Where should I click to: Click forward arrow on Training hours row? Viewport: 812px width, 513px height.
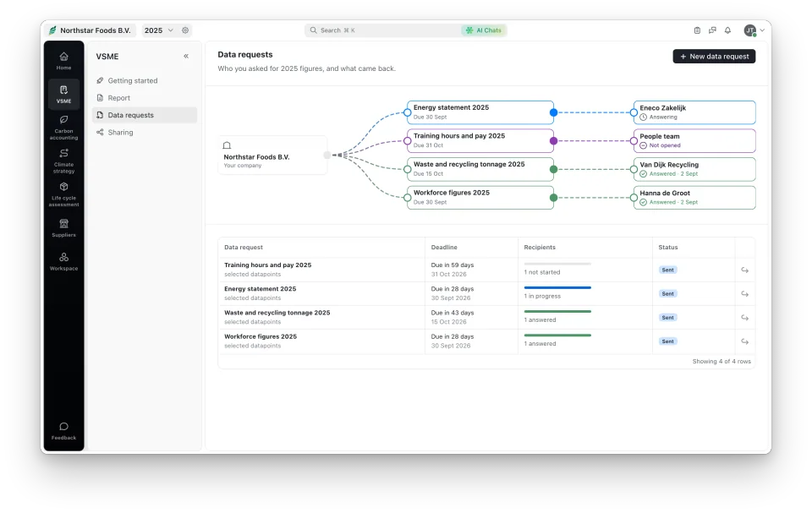click(x=744, y=270)
